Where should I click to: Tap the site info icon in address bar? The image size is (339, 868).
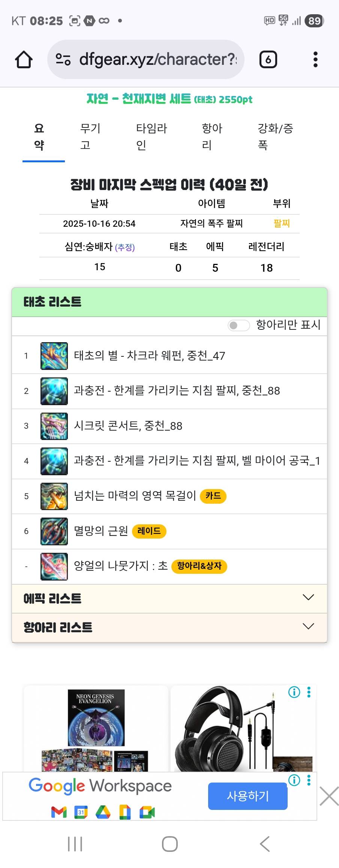(x=63, y=60)
